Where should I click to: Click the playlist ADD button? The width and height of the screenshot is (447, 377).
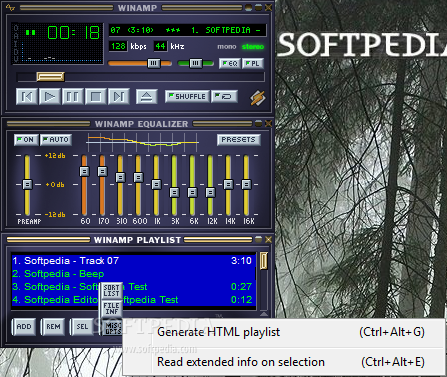[24, 327]
